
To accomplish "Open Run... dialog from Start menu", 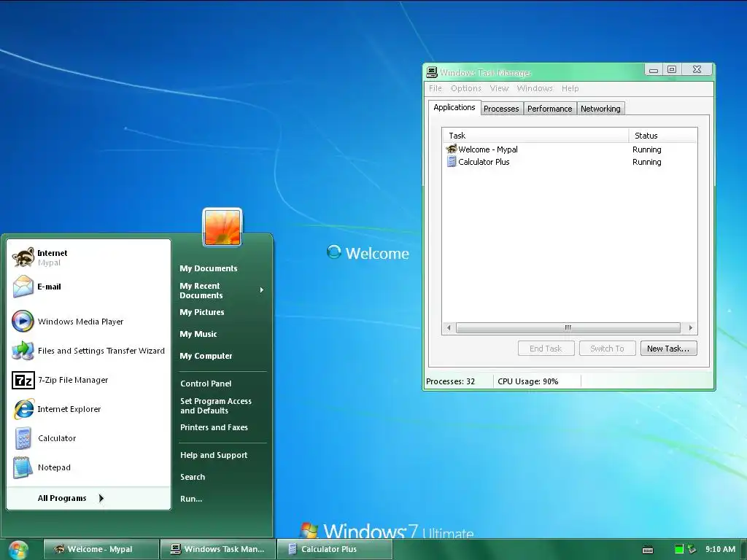I will pos(191,499).
